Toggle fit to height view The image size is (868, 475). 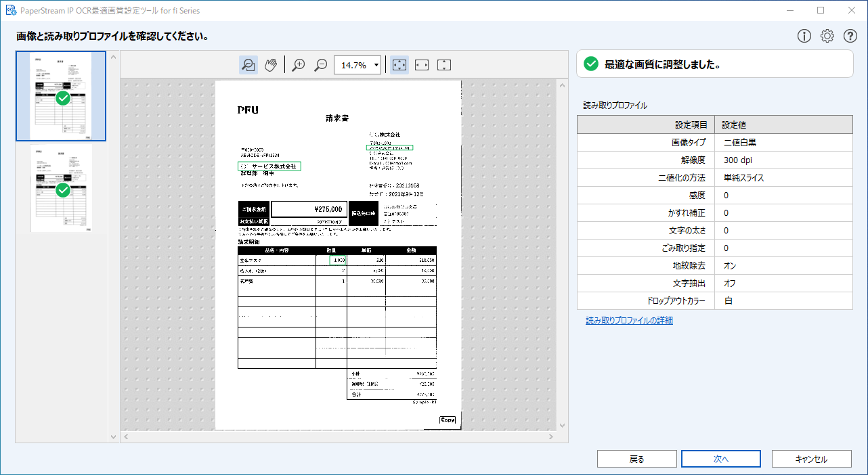click(x=444, y=65)
